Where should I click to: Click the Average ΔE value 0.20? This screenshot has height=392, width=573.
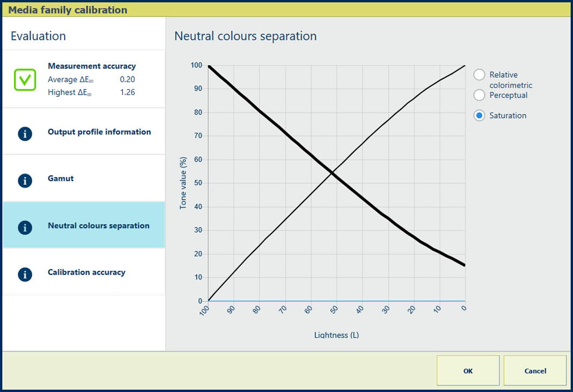coord(127,79)
